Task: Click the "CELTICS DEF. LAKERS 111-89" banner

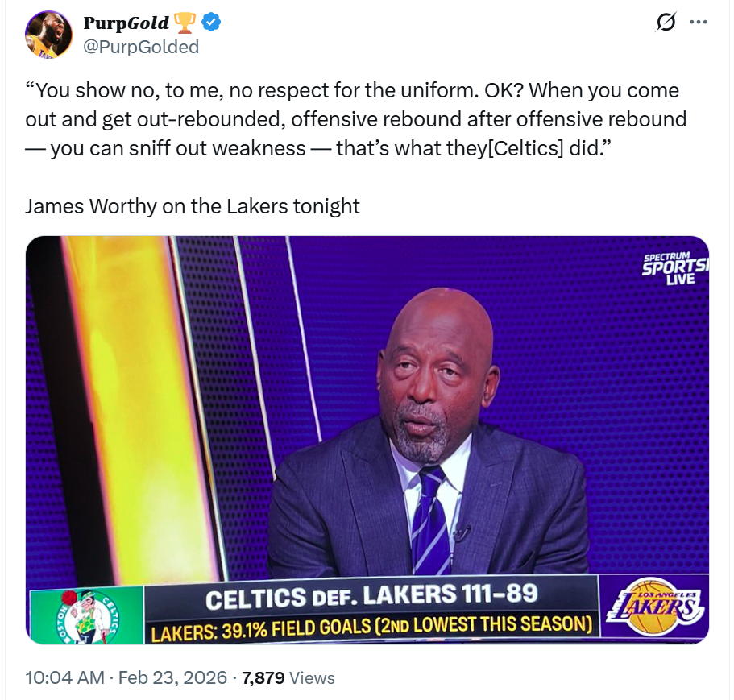Action: point(371,595)
